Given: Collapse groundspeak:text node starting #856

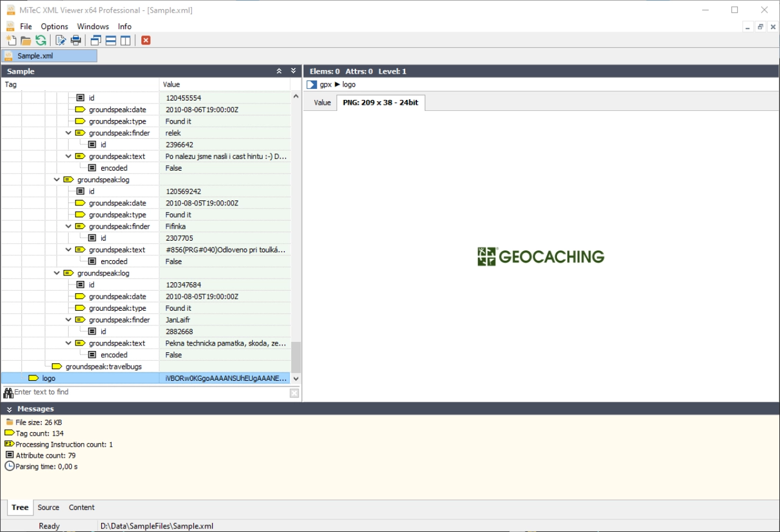Looking at the screenshot, I should coord(69,250).
